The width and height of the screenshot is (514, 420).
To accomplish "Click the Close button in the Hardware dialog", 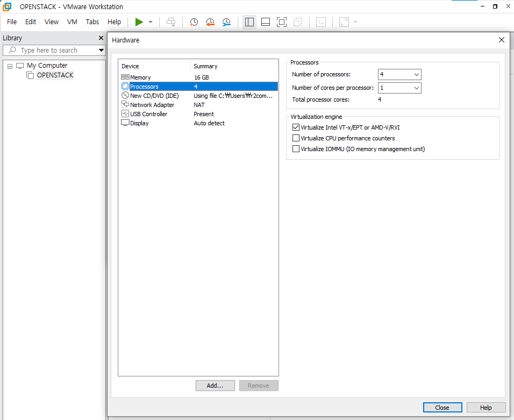I will point(442,408).
